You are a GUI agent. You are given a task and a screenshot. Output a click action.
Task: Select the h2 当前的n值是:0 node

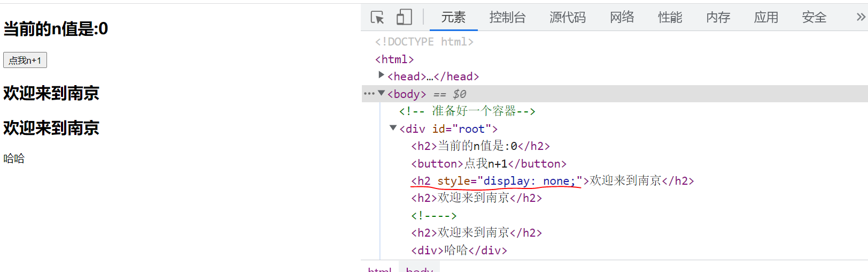tap(480, 146)
